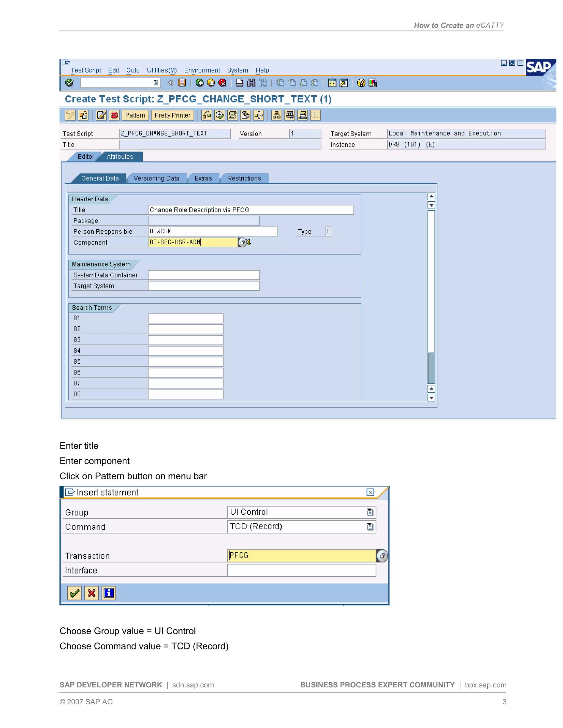Click the Customize Local Layout icon

[x=372, y=83]
